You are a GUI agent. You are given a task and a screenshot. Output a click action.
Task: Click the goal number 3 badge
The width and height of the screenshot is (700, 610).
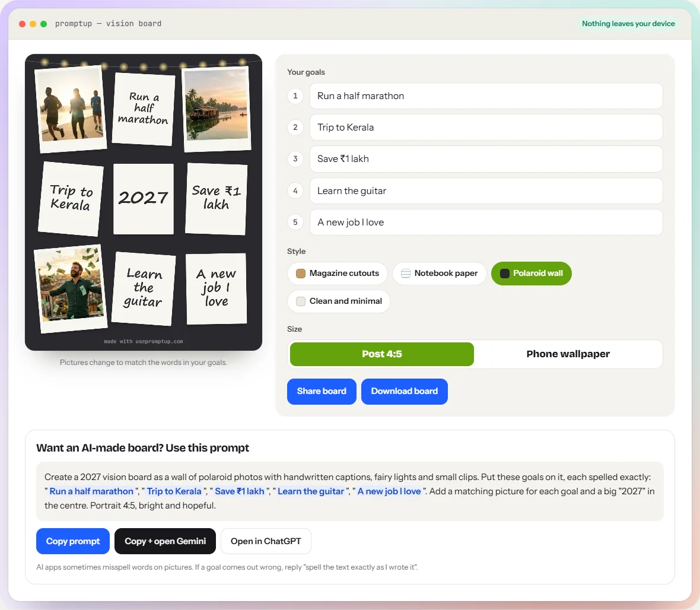pos(295,159)
